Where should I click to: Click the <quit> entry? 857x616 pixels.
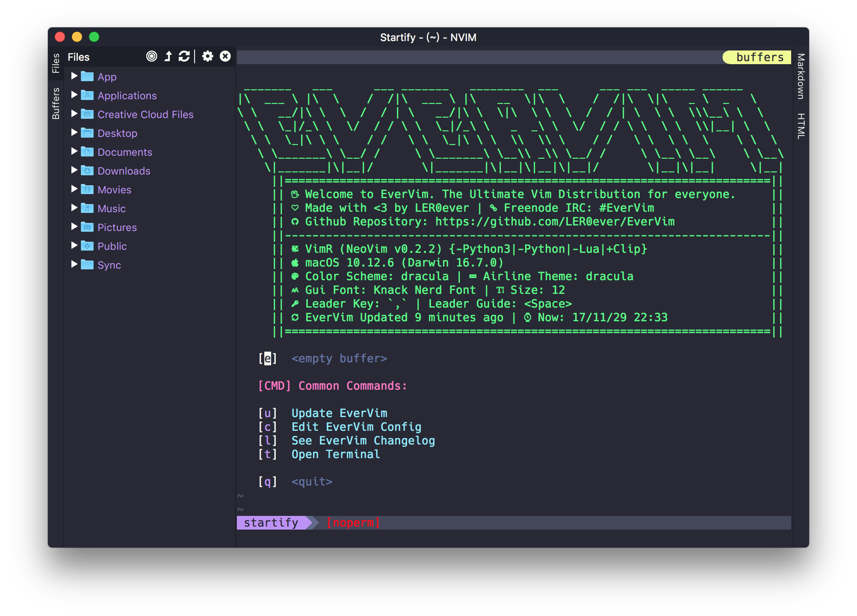point(312,482)
